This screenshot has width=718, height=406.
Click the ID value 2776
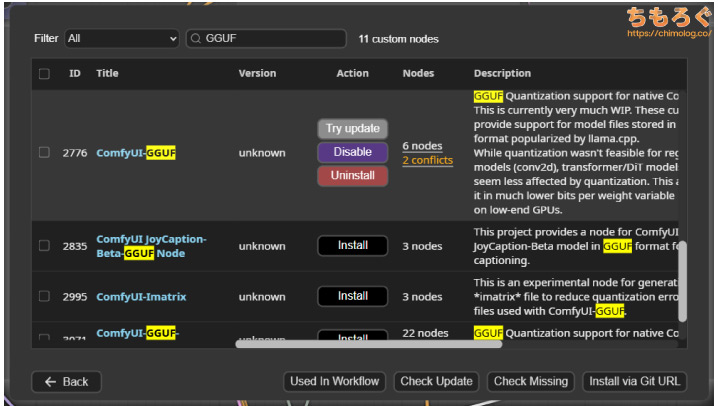tap(75, 153)
